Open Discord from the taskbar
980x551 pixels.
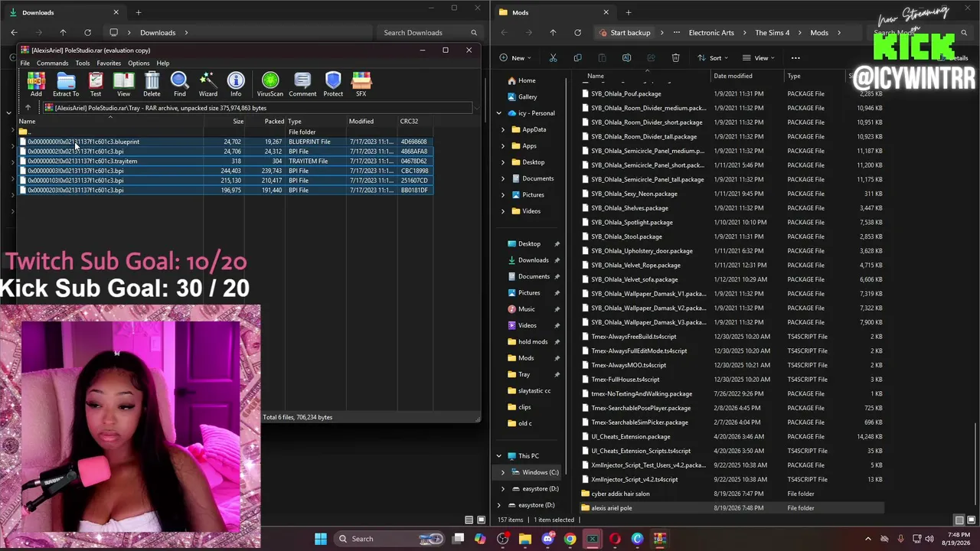pyautogui.click(x=547, y=539)
